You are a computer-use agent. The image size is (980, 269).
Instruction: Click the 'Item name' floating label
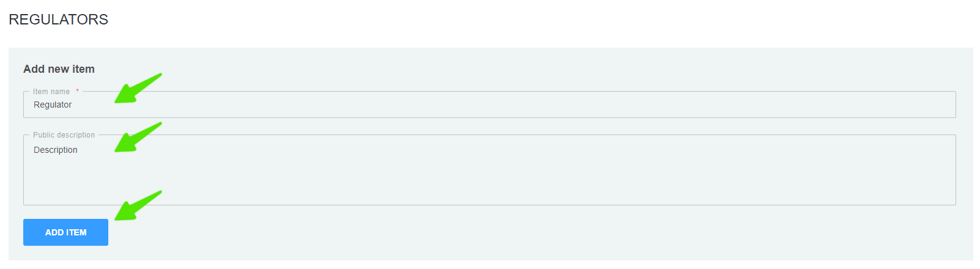pyautogui.click(x=51, y=92)
